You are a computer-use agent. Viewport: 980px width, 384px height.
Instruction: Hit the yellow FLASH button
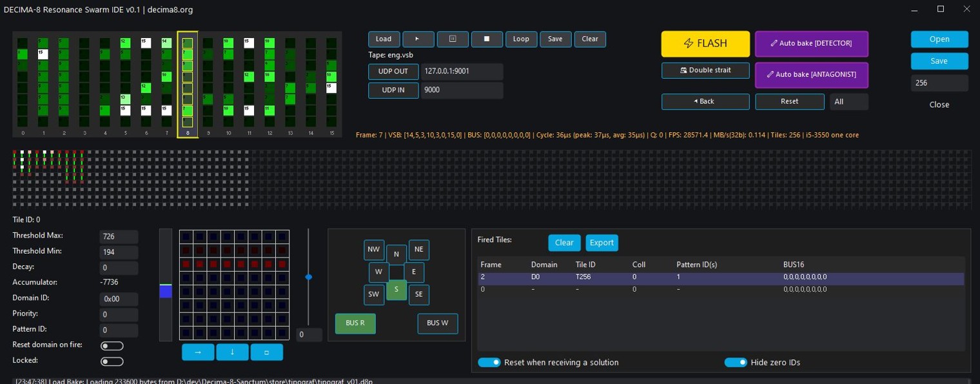705,44
